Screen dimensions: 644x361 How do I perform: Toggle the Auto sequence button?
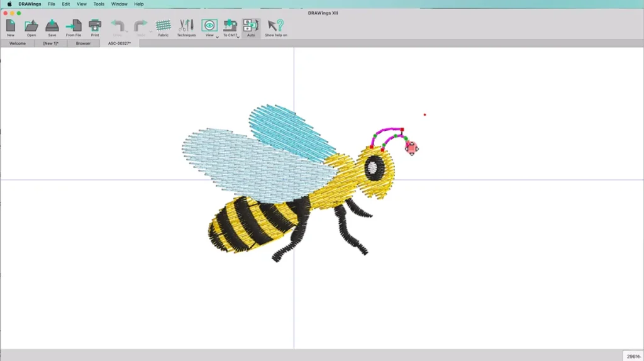(251, 28)
